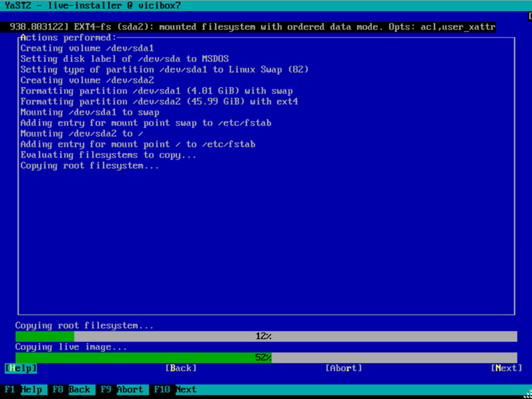Choose F10 Next in bottom key bar
This screenshot has width=532, height=399.
click(x=175, y=389)
